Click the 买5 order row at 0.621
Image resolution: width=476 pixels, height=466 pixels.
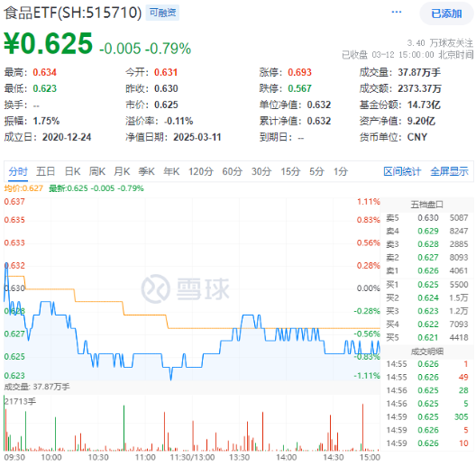[426, 338]
